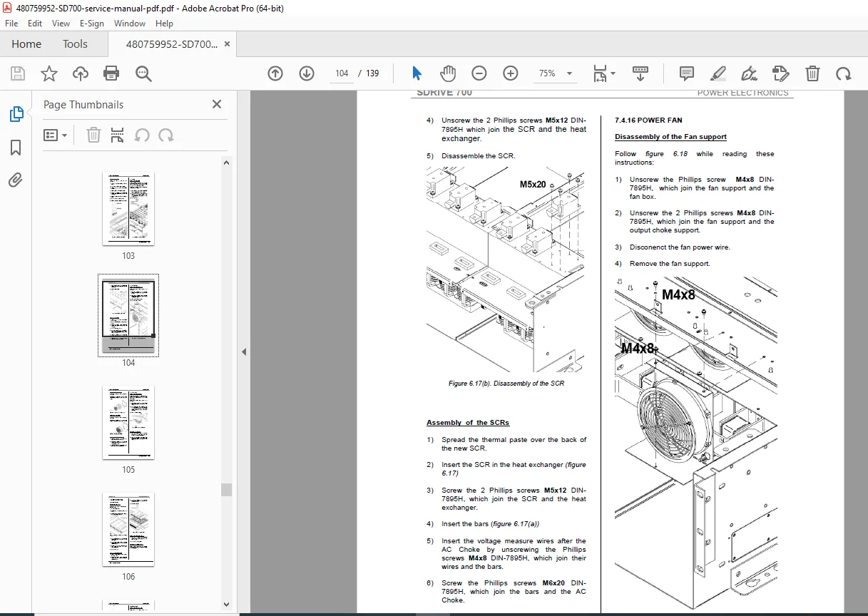Viewport: 868px width, 616px height.
Task: Close the 480759952-SD700 document tab
Action: tap(228, 44)
